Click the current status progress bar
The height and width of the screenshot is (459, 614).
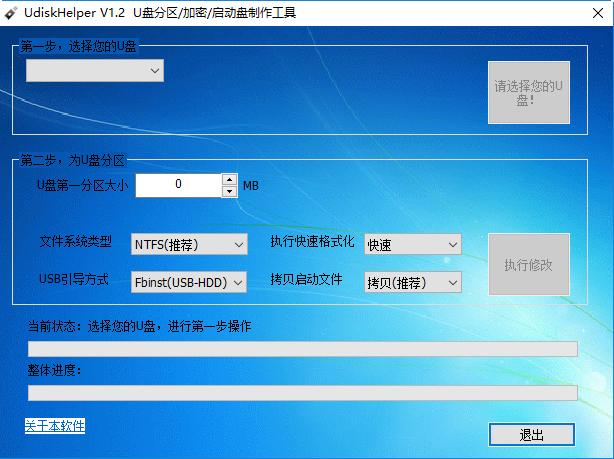coord(302,348)
